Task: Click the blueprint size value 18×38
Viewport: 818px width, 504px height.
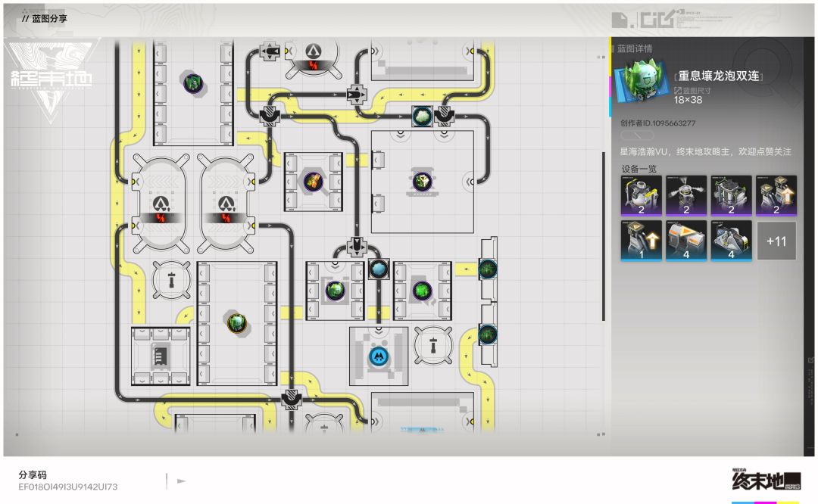Action: coord(688,100)
